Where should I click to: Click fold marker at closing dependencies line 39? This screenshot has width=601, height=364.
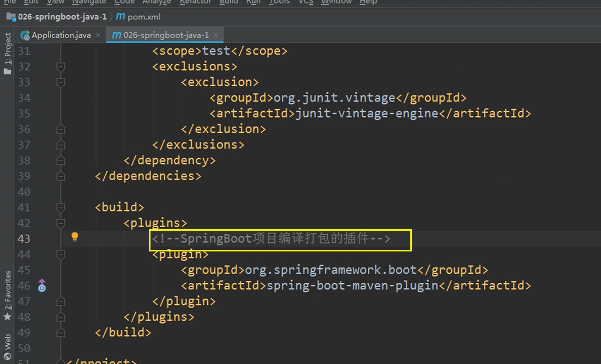60,177
